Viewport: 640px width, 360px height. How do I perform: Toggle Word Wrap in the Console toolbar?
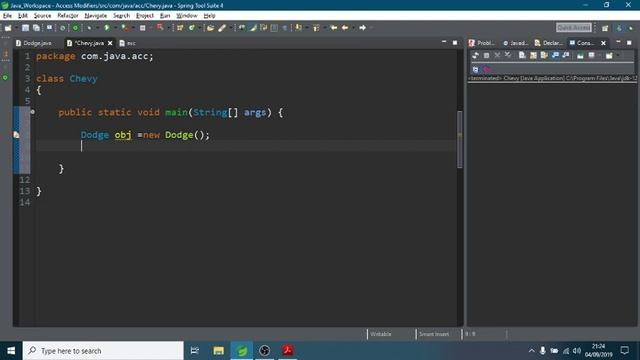(544, 55)
